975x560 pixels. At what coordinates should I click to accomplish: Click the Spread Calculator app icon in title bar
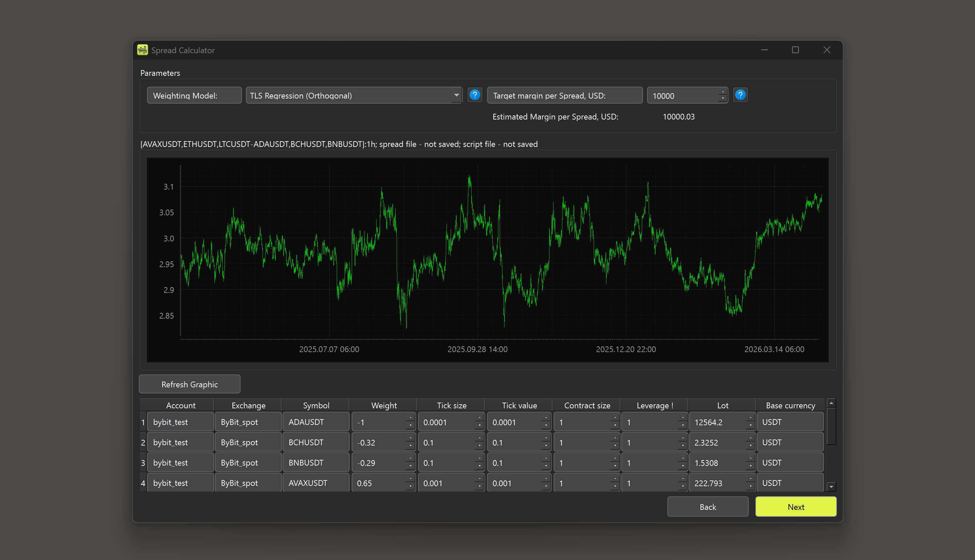pos(143,50)
